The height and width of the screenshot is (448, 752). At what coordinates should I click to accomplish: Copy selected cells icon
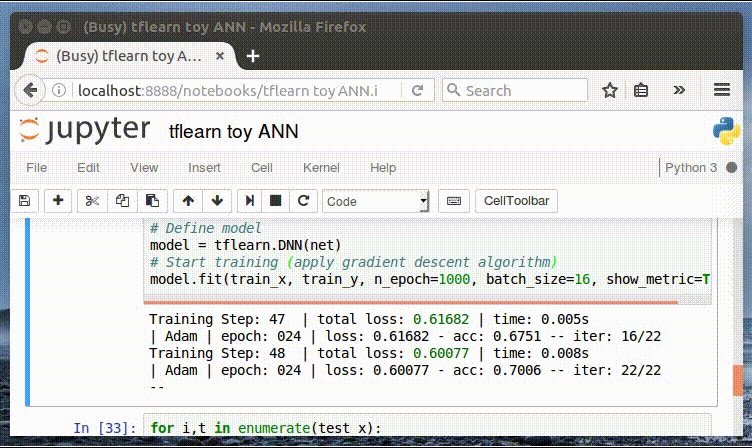pos(122,200)
